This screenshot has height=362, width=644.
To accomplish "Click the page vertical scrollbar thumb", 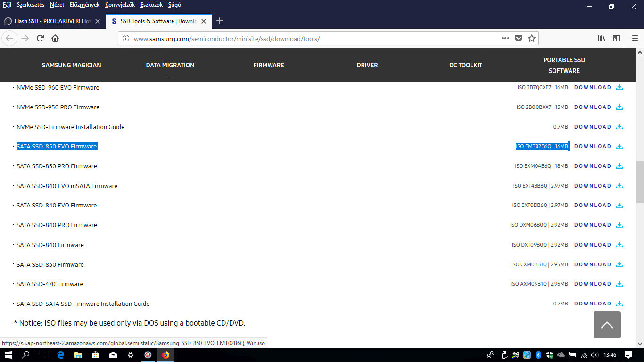I will (x=640, y=181).
